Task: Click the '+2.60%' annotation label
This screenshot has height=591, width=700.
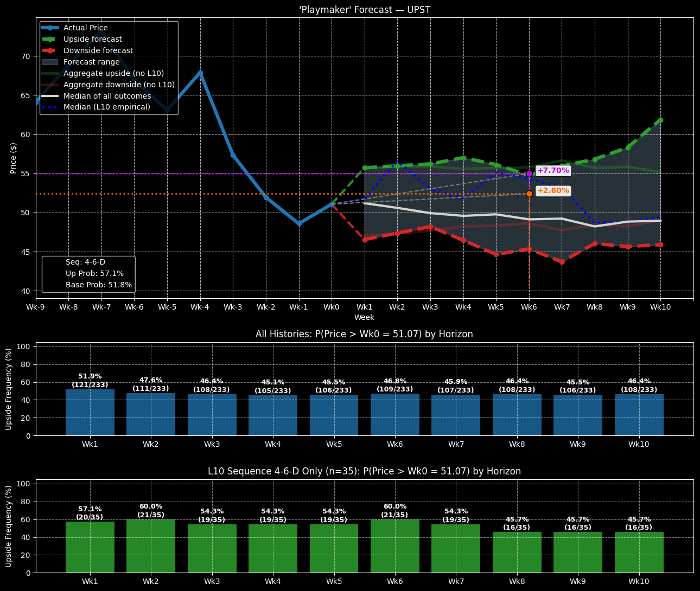Action: [553, 191]
